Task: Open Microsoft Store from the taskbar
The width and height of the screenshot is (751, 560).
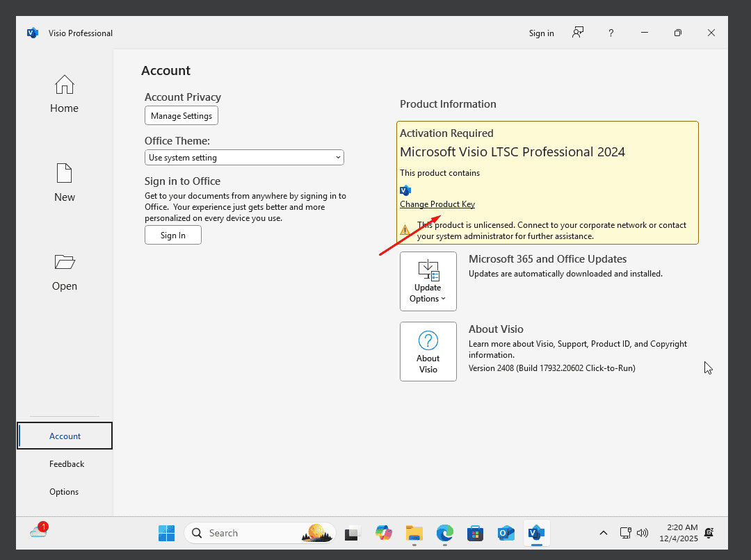Action: 475,533
